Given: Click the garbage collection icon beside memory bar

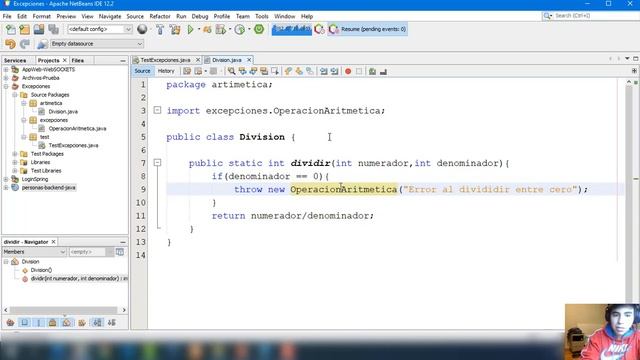Looking at the screenshot, I should [320, 29].
